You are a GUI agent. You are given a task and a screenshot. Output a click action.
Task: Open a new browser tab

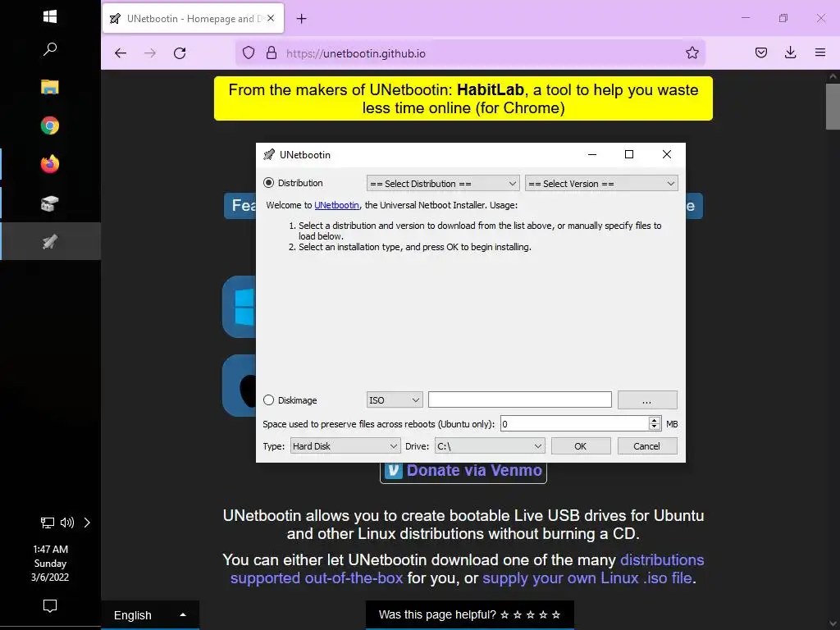click(302, 19)
